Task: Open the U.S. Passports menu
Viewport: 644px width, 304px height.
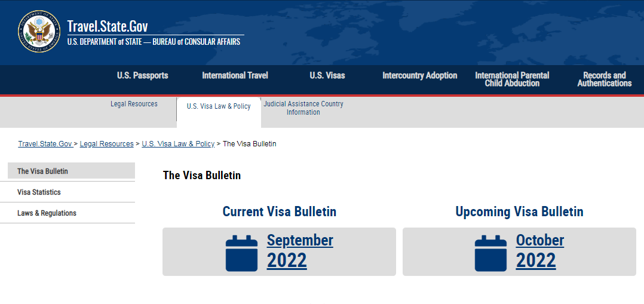Action: (x=143, y=76)
